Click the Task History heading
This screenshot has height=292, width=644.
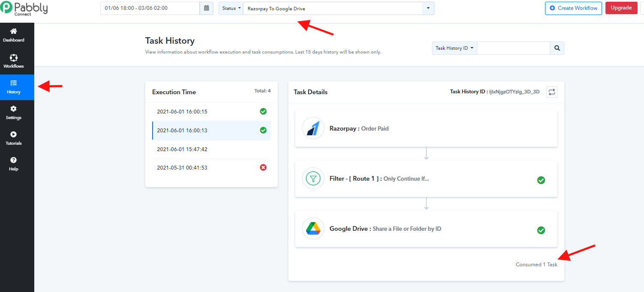[170, 41]
